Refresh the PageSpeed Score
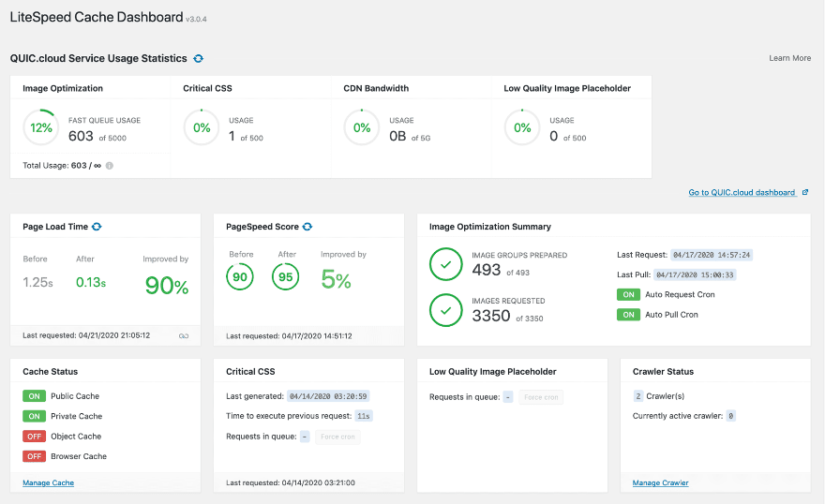 (x=307, y=227)
